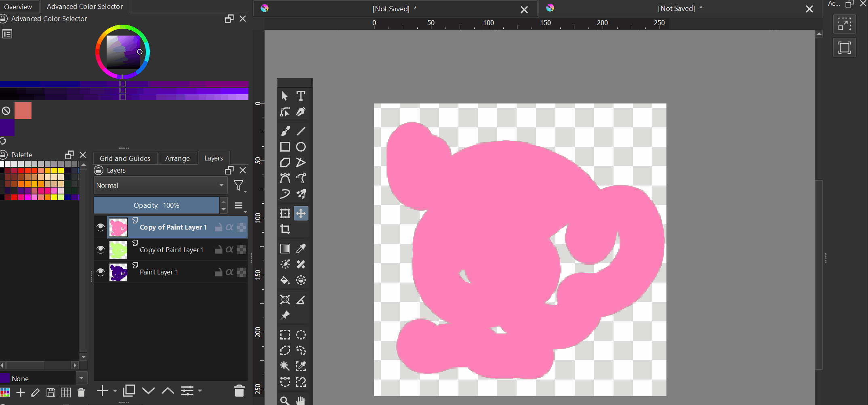Viewport: 868px width, 405px height.
Task: Expand the layer properties arrow menu
Action: tap(200, 391)
